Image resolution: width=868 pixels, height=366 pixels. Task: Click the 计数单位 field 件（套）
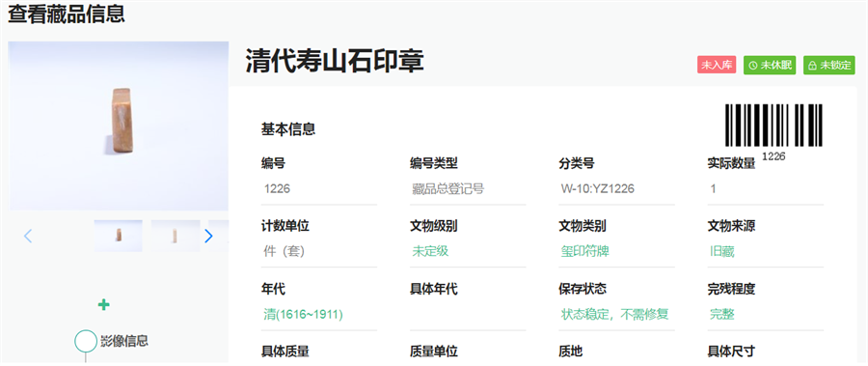[319, 251]
